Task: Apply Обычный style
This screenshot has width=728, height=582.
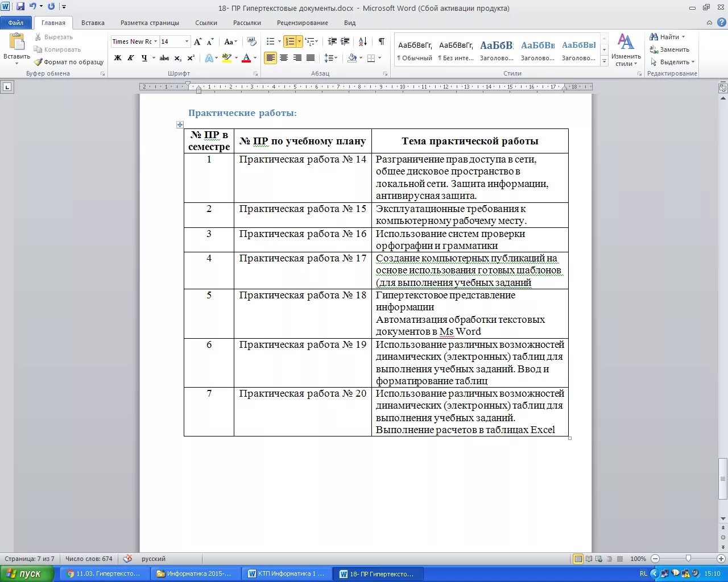Action: pos(415,50)
